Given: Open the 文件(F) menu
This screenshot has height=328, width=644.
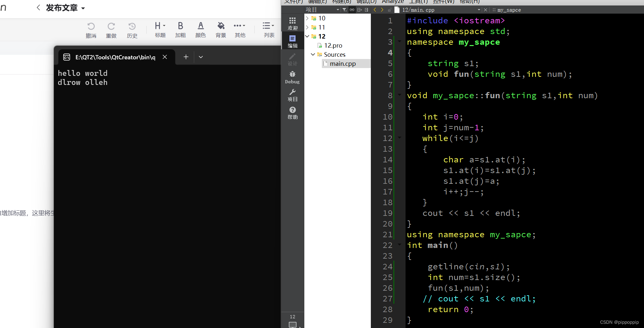Looking at the screenshot, I should click(x=293, y=2).
